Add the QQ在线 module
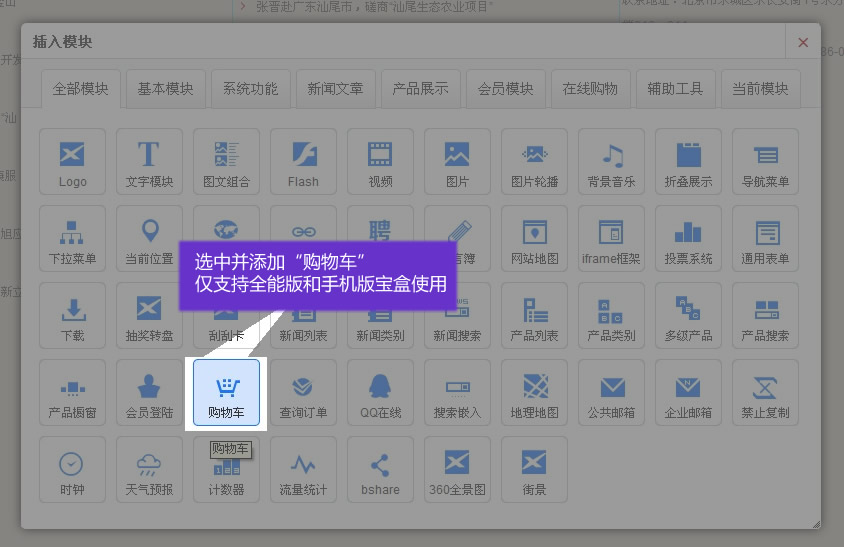The height and width of the screenshot is (547, 844). (380, 392)
